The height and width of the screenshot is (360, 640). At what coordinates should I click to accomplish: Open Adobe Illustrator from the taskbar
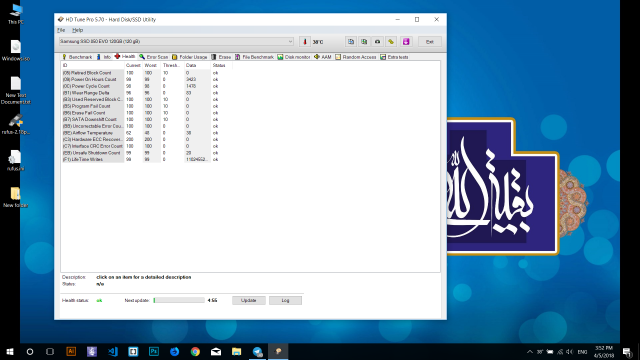click(71, 351)
